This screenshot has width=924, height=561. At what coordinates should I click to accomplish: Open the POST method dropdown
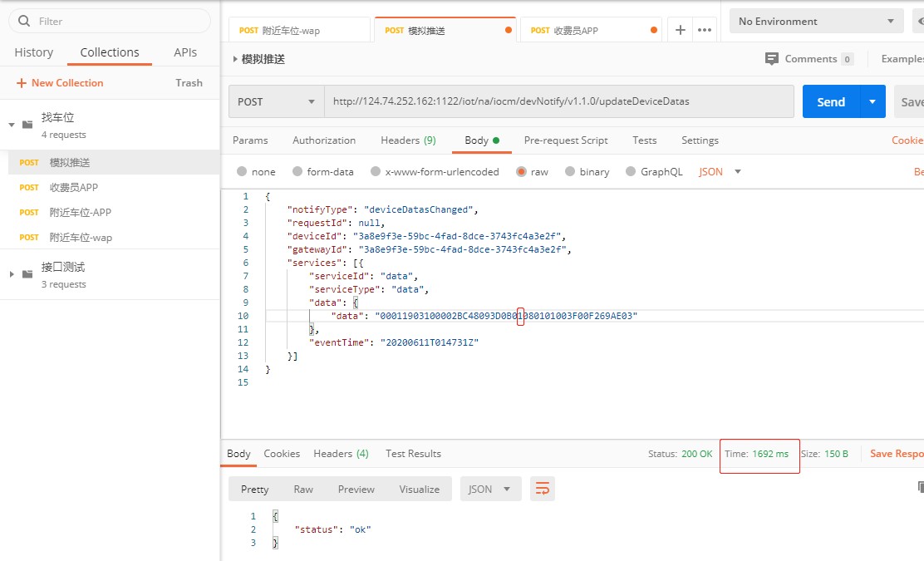[x=276, y=101]
